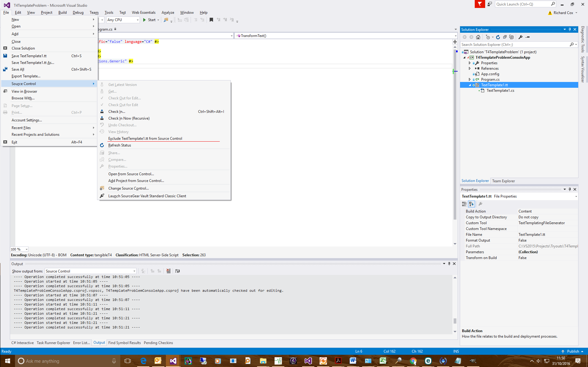The height and width of the screenshot is (367, 588).
Task: Switch to Error List tab
Action: point(81,343)
